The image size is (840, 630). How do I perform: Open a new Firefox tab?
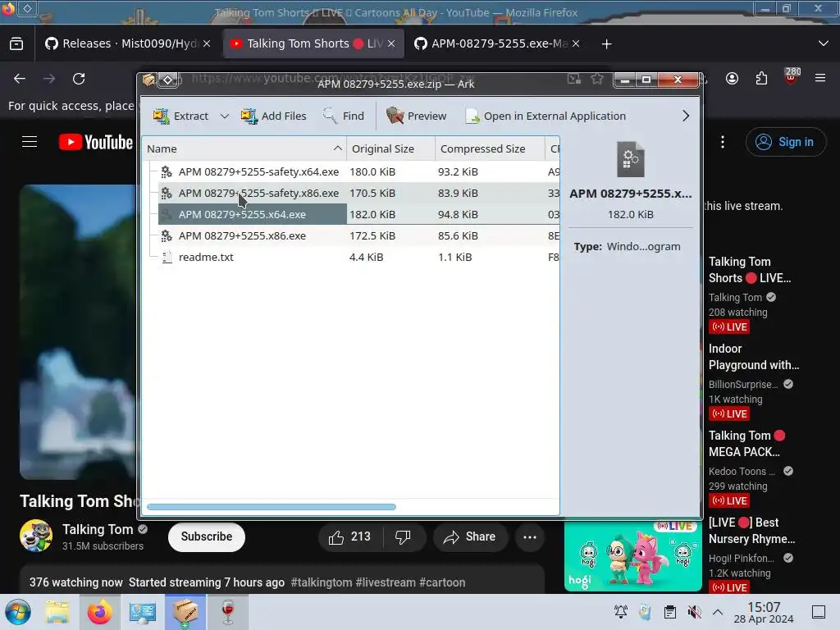pyautogui.click(x=606, y=44)
